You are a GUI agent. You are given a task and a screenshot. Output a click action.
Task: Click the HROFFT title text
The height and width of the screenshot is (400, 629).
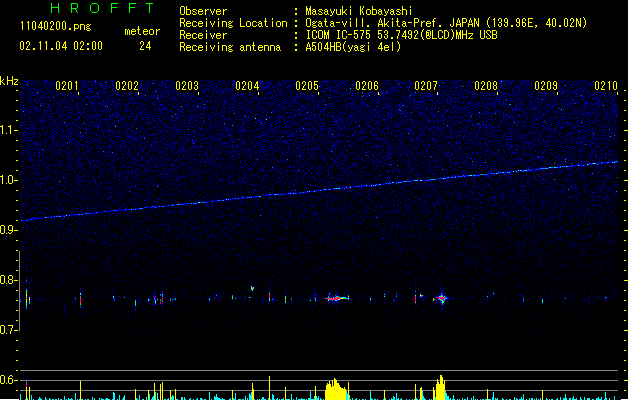103,8
